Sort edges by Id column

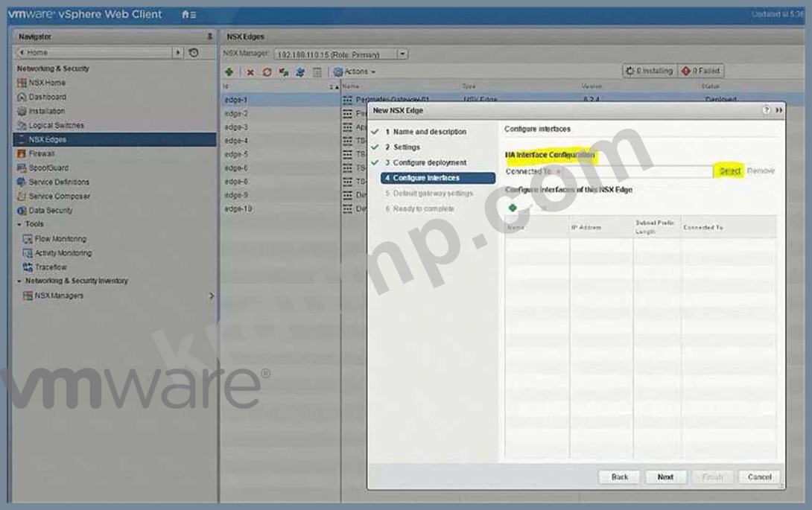tap(279, 86)
